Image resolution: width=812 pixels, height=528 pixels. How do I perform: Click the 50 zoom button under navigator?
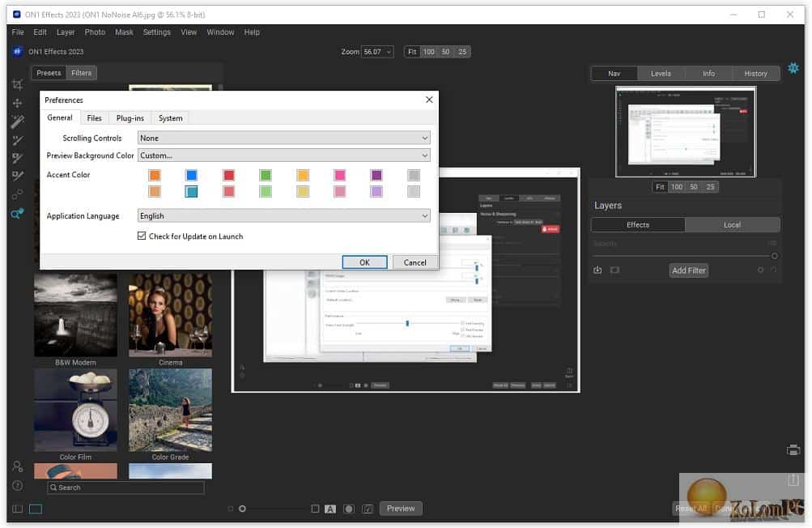[x=694, y=187]
